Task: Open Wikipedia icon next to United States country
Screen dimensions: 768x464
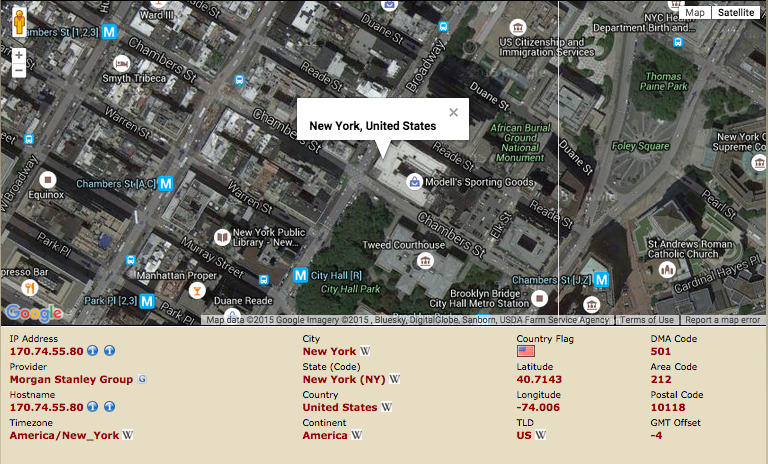Action: click(x=386, y=407)
